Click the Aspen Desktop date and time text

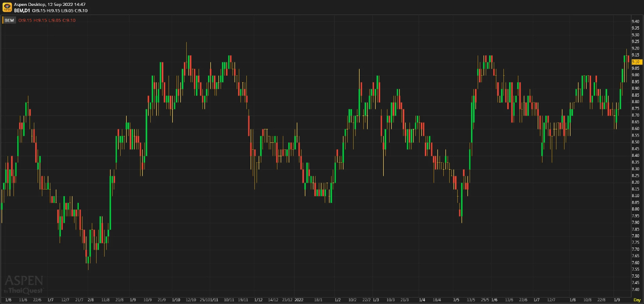click(x=50, y=4)
